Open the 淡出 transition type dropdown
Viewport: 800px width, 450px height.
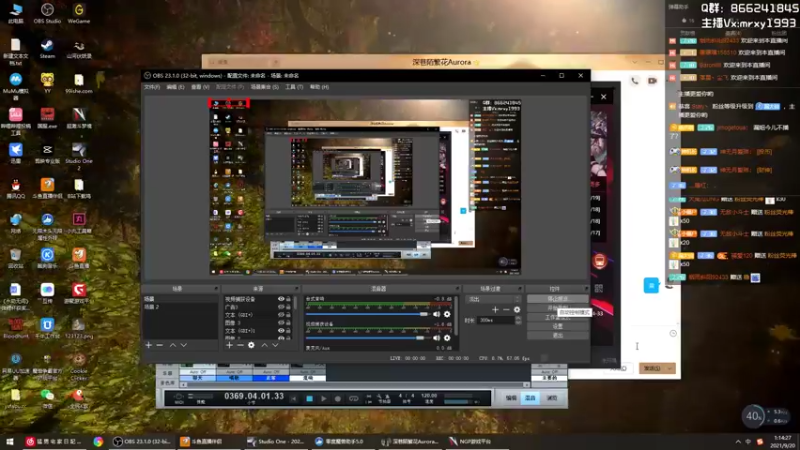coord(493,299)
